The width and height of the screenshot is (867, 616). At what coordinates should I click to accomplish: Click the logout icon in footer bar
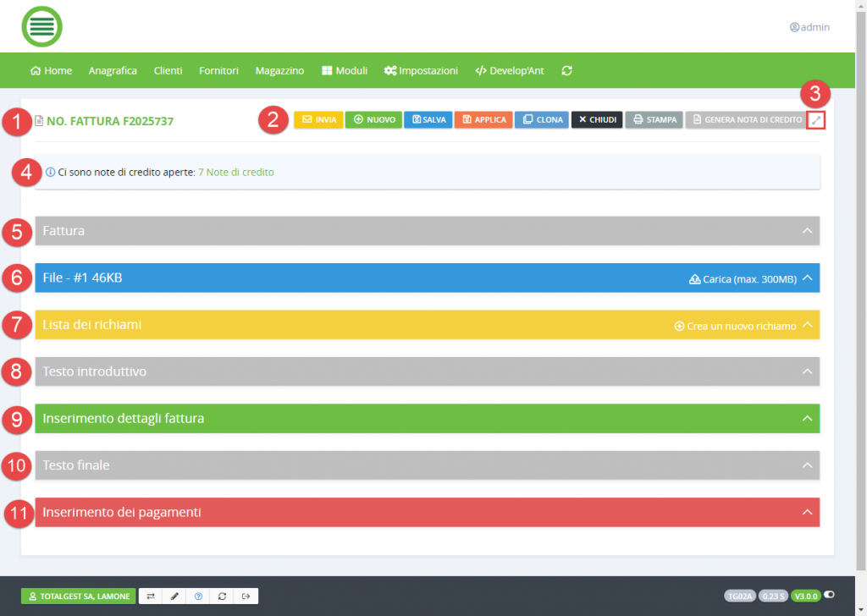coord(246,597)
